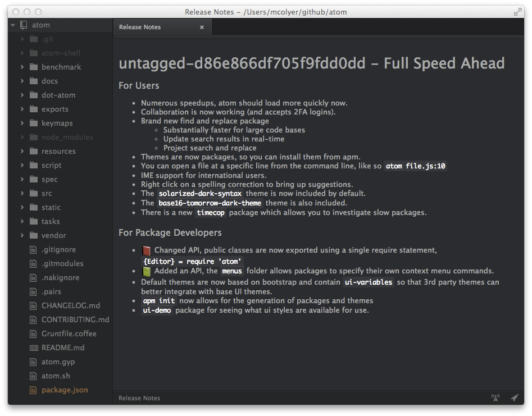This screenshot has width=532, height=416.
Task: Click the atom.sh file icon
Action: click(33, 376)
